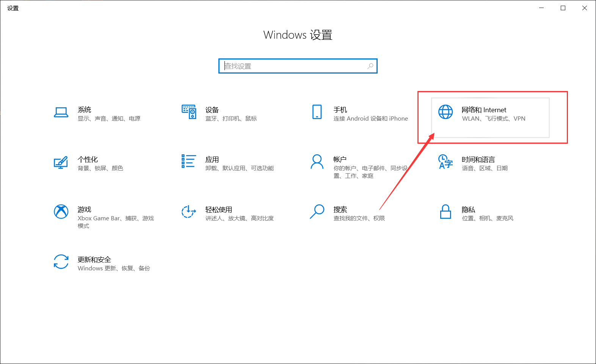
Task: Open the 隐私 padlock icon
Action: click(445, 212)
